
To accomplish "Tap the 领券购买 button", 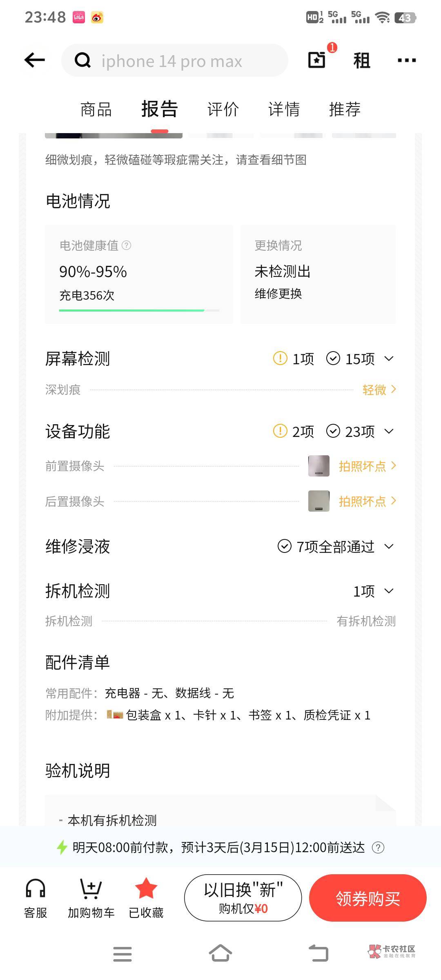I will click(x=367, y=898).
